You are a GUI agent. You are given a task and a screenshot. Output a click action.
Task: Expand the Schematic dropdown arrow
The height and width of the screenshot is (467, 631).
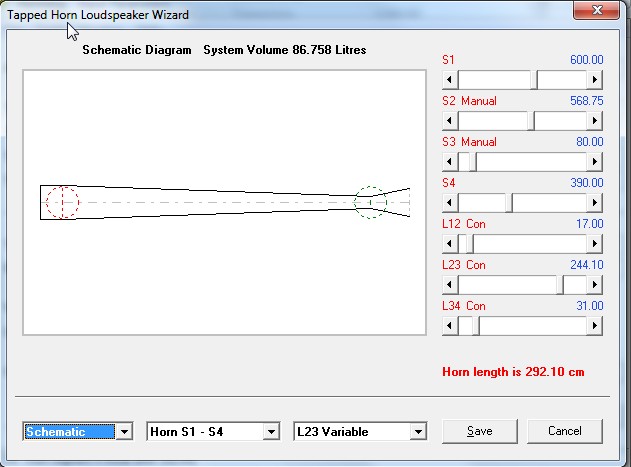click(124, 432)
